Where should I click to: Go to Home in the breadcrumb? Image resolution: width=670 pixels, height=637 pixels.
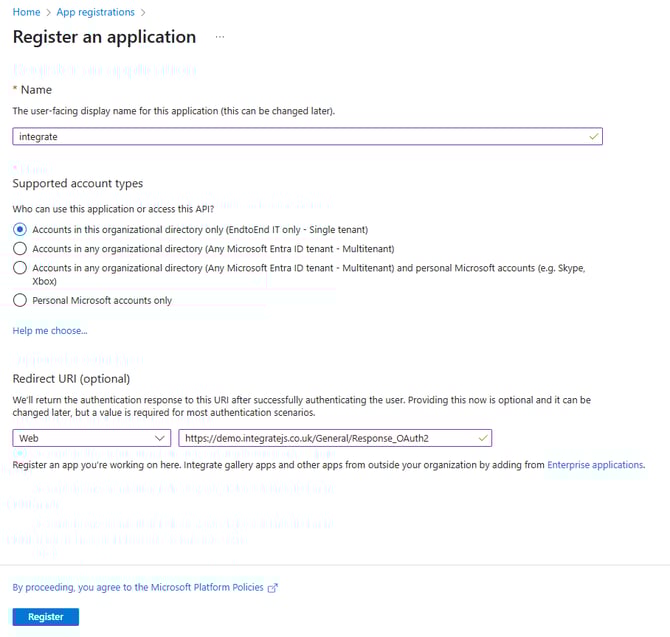pos(26,12)
